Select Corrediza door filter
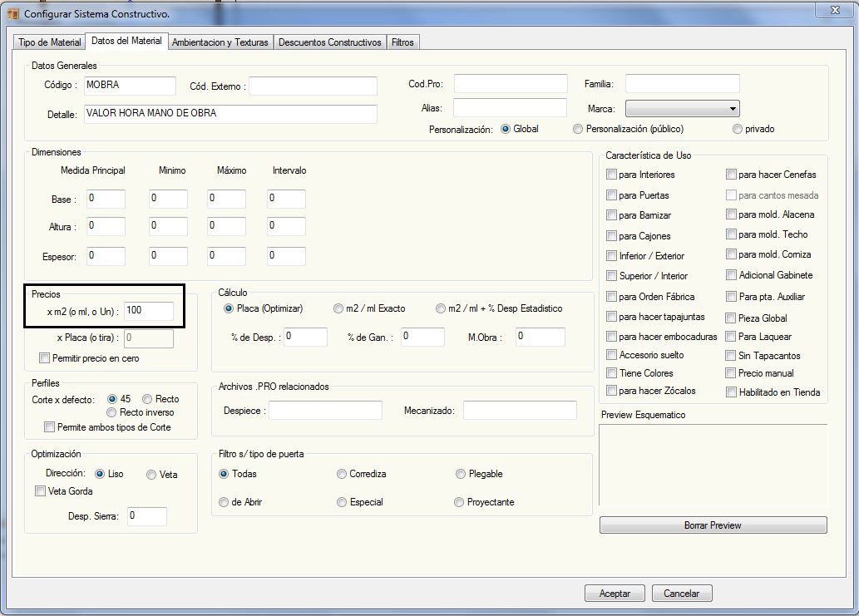 [342, 474]
